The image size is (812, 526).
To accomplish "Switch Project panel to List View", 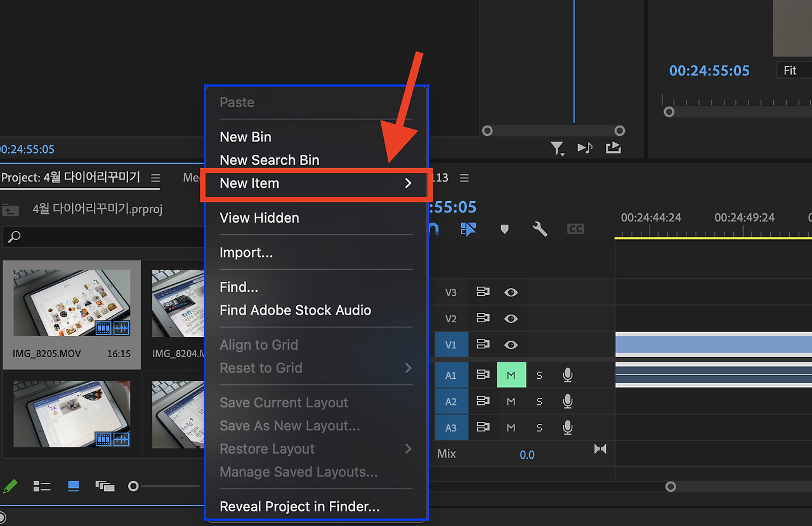I will (x=42, y=486).
